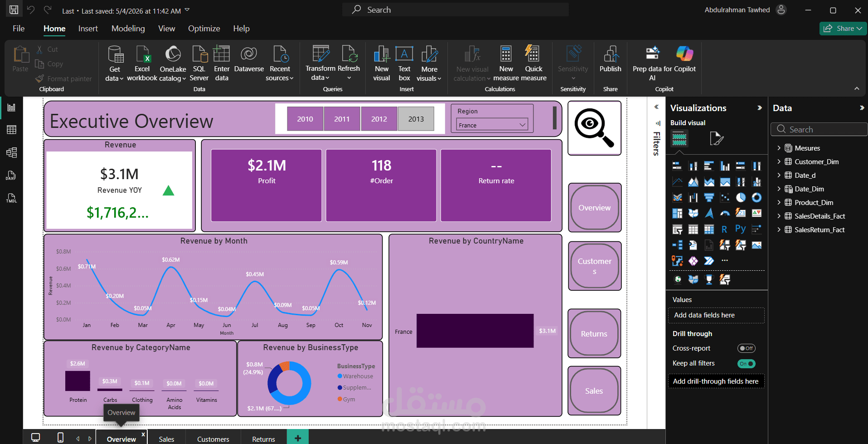Select year 2013 in slicer
The width and height of the screenshot is (868, 444).
(416, 119)
